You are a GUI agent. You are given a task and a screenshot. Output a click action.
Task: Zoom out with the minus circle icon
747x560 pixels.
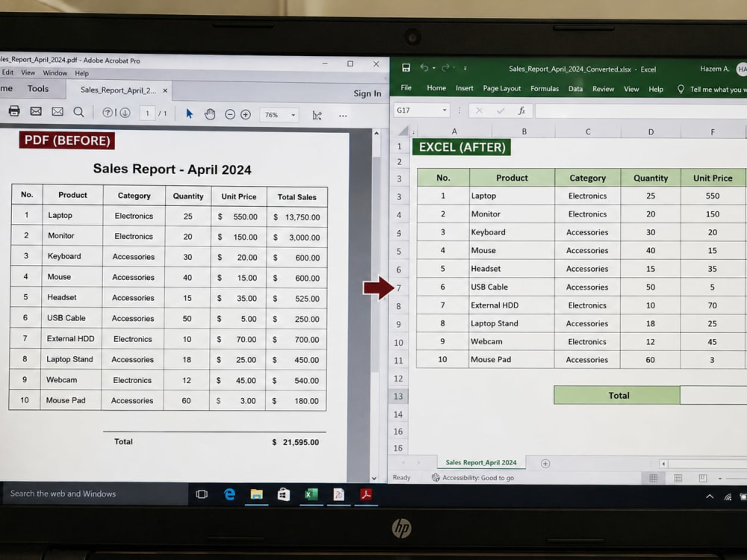(229, 115)
